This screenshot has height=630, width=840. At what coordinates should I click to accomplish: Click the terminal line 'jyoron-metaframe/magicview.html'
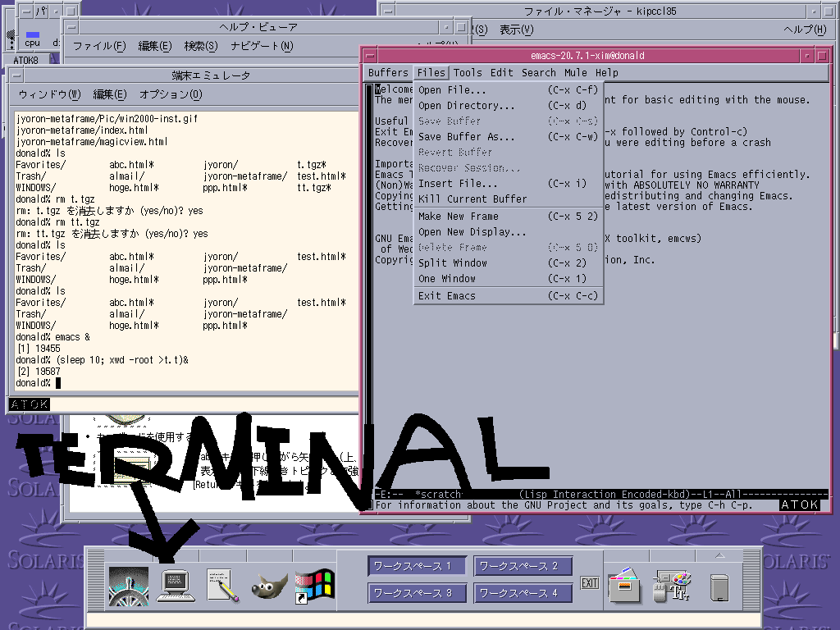(92, 141)
